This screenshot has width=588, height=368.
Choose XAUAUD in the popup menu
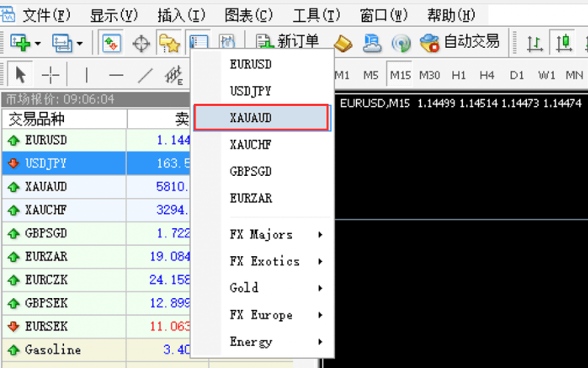pyautogui.click(x=262, y=118)
